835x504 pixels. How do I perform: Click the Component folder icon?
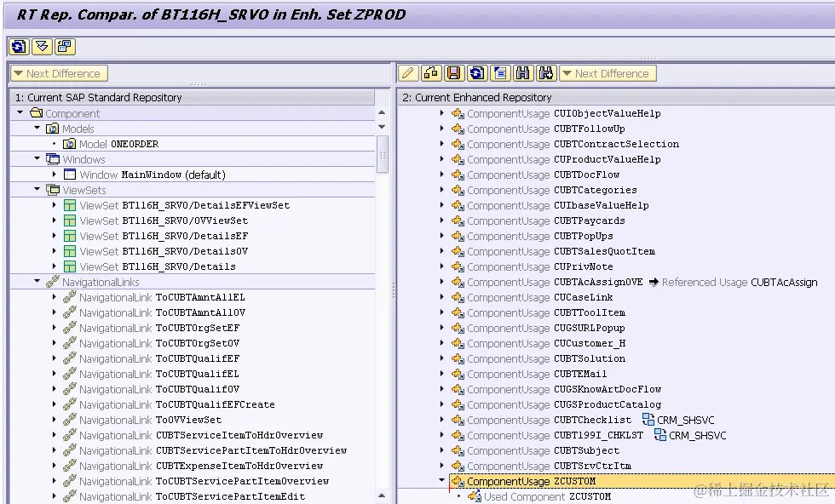pos(36,113)
